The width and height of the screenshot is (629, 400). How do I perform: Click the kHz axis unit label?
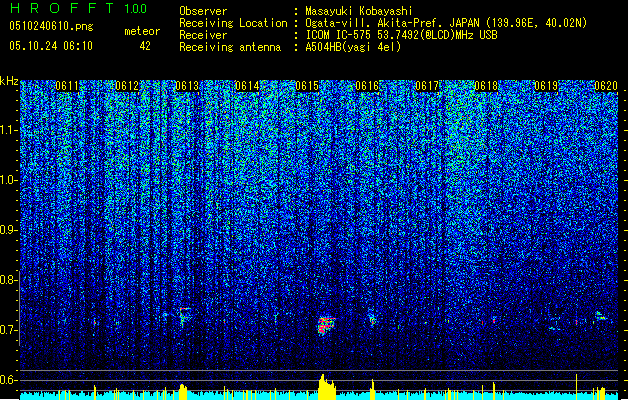[x=9, y=81]
